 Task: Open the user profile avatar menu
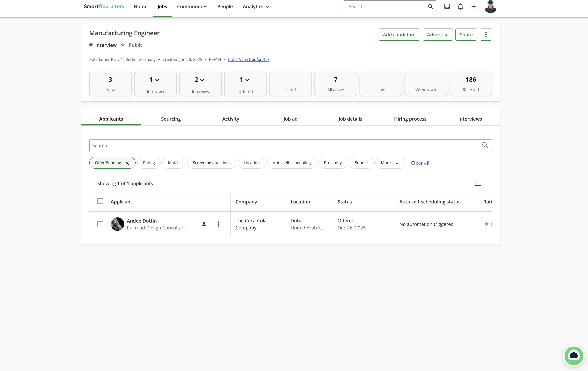coord(490,7)
